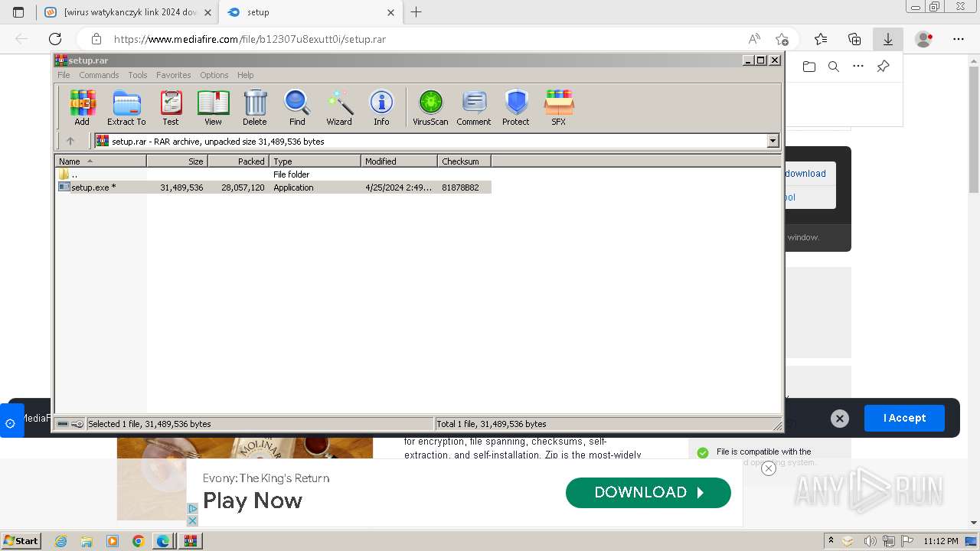The image size is (980, 551).
Task: Sort files by Packed column
Action: point(238,161)
